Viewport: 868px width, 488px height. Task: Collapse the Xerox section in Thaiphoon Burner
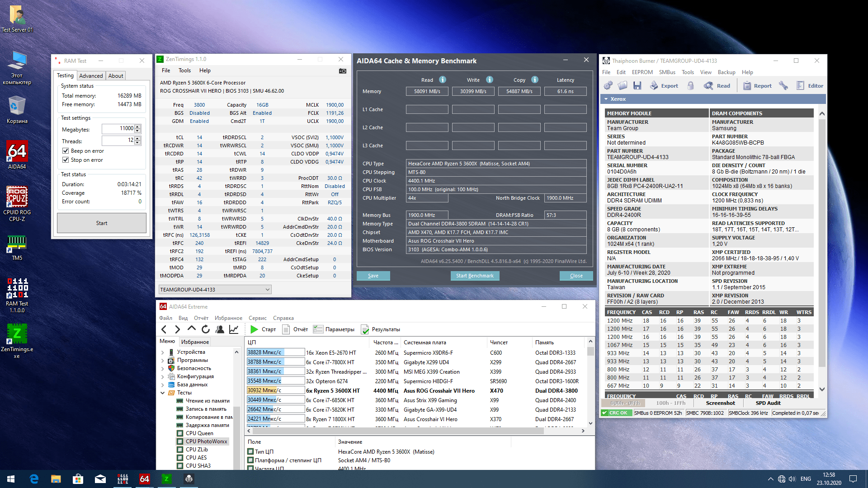[x=606, y=99]
